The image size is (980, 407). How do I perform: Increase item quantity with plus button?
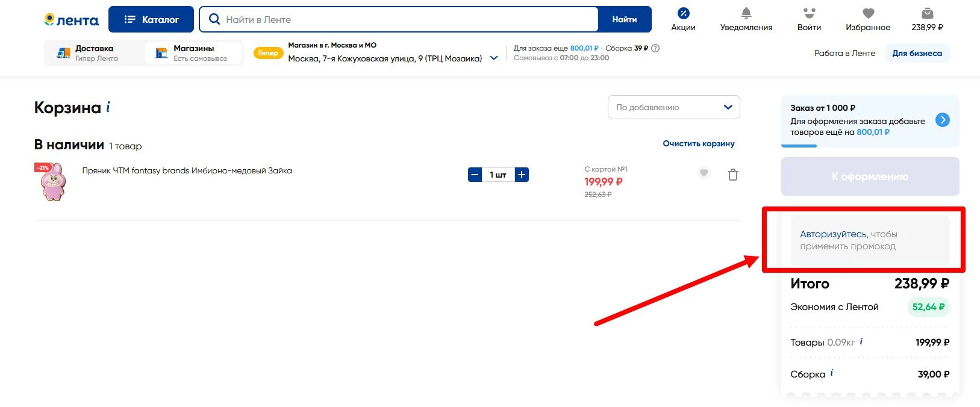(x=522, y=175)
